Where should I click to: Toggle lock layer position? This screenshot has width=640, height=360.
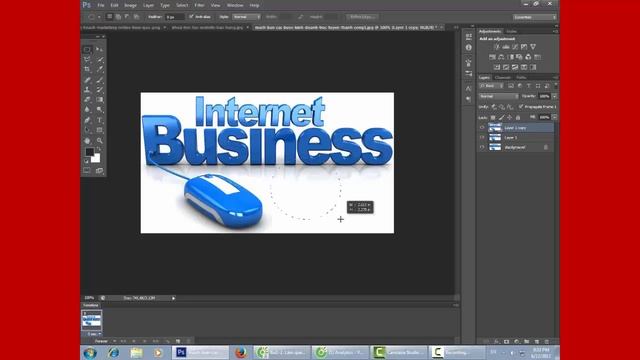(x=509, y=118)
